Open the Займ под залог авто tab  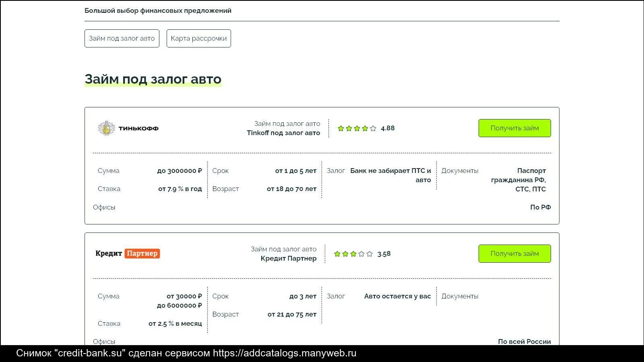[122, 38]
